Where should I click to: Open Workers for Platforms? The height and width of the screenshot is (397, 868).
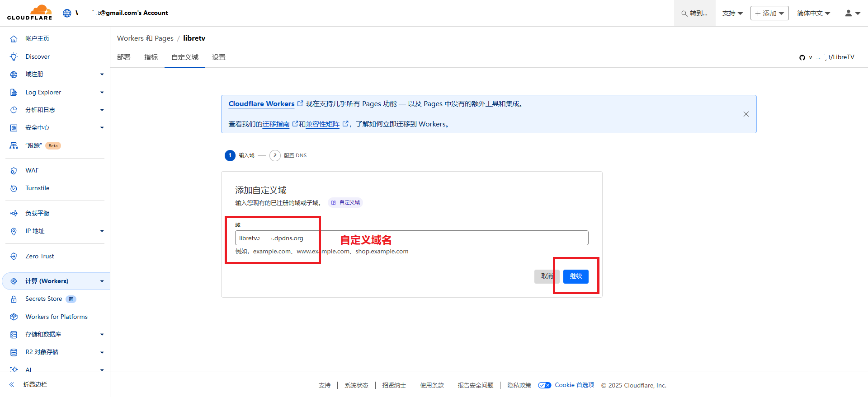[x=56, y=317]
